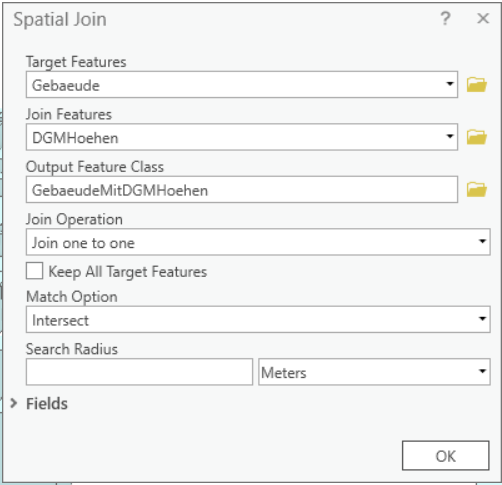The height and width of the screenshot is (485, 502).
Task: Browse for Join Features folder icon
Action: [477, 137]
